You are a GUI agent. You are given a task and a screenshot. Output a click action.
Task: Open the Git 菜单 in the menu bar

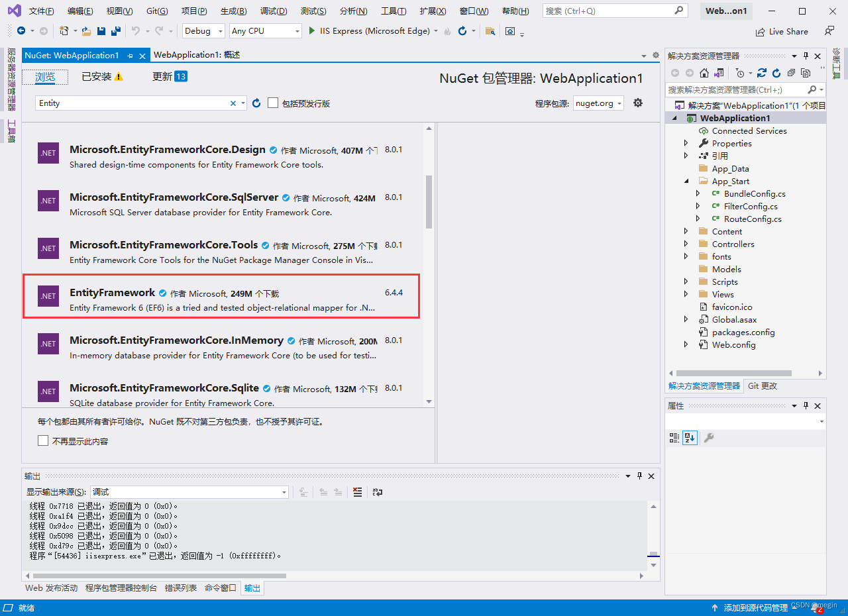point(157,10)
